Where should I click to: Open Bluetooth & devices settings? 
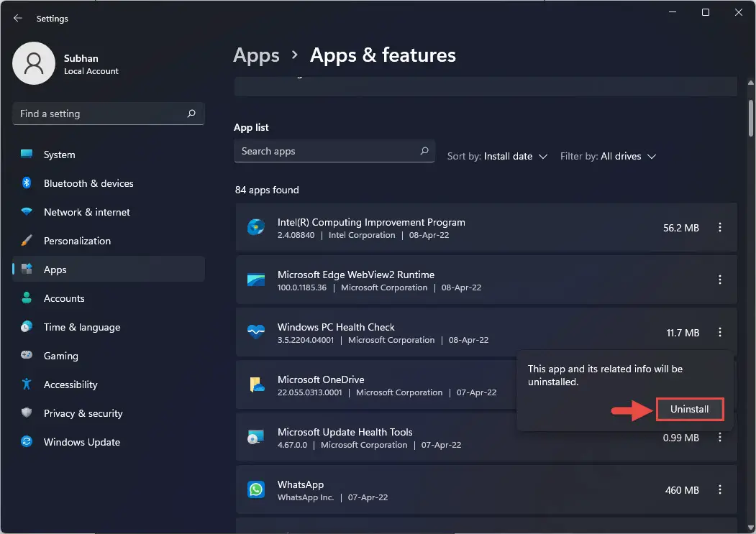[x=109, y=183]
